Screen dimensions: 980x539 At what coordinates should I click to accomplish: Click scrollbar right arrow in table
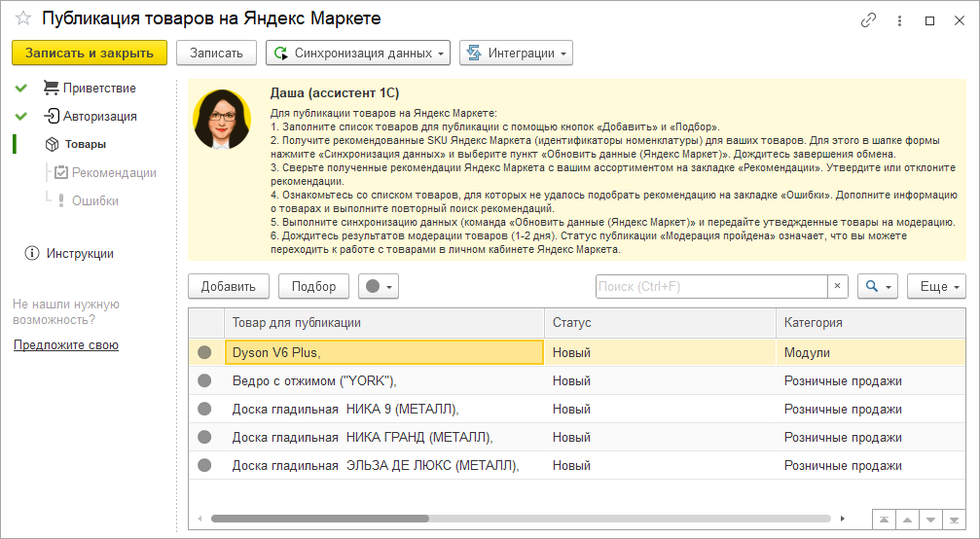click(x=843, y=519)
